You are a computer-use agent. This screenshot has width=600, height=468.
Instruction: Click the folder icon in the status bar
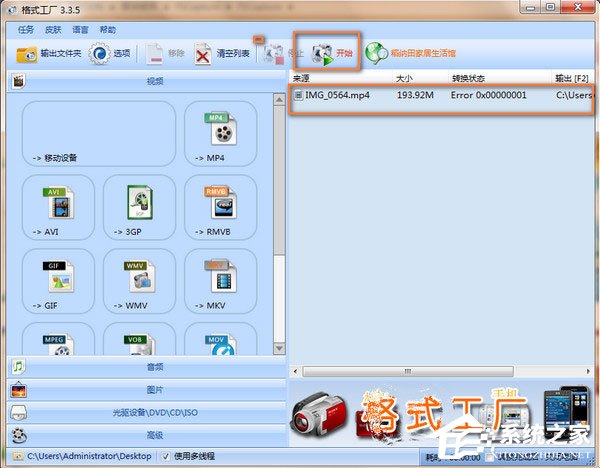(18, 456)
